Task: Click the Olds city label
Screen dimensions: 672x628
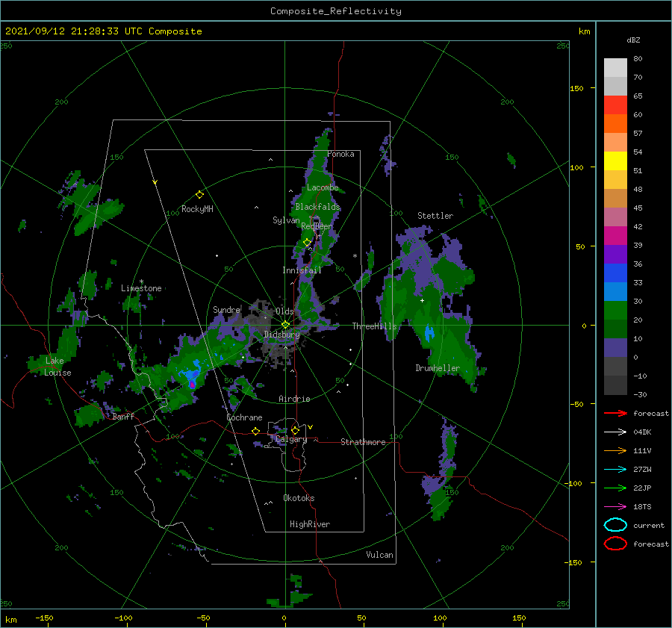Action: pyautogui.click(x=284, y=311)
